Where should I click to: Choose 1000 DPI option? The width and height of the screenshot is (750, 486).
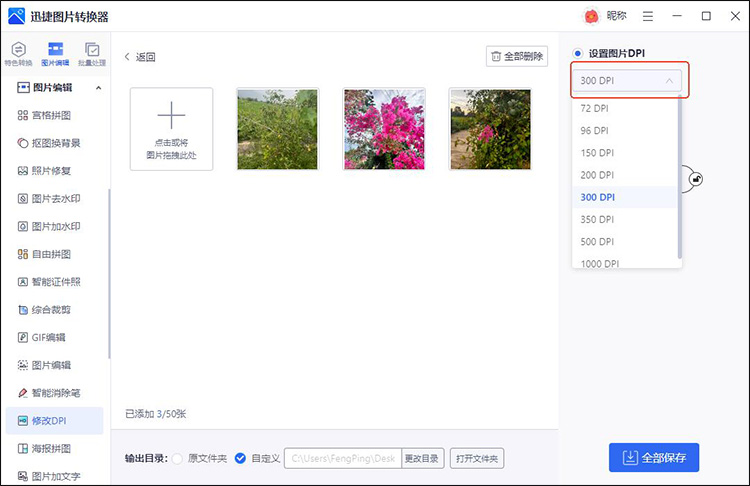pos(624,262)
